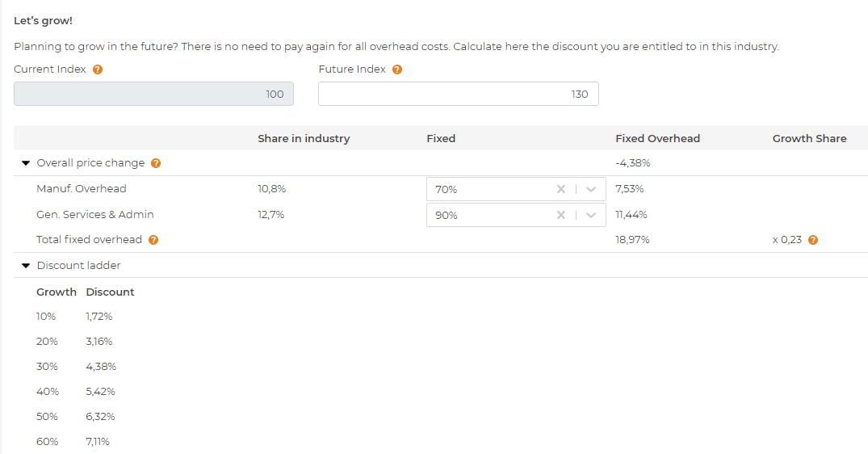The width and height of the screenshot is (868, 454).
Task: Click the Share in industry column header
Action: click(x=304, y=138)
